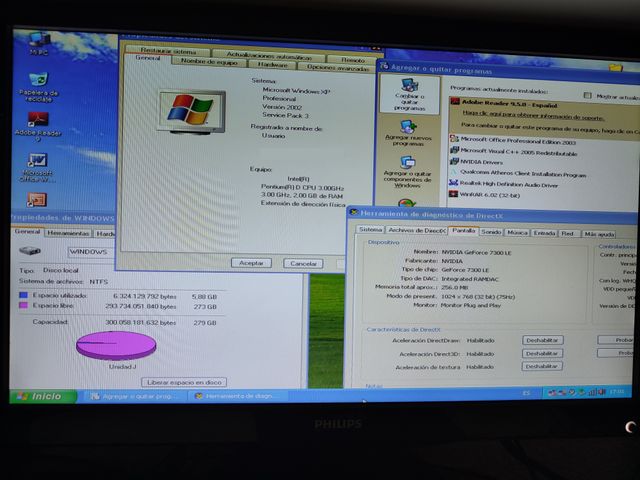
Task: Open the Red tab in DirectX tool
Action: 569,233
